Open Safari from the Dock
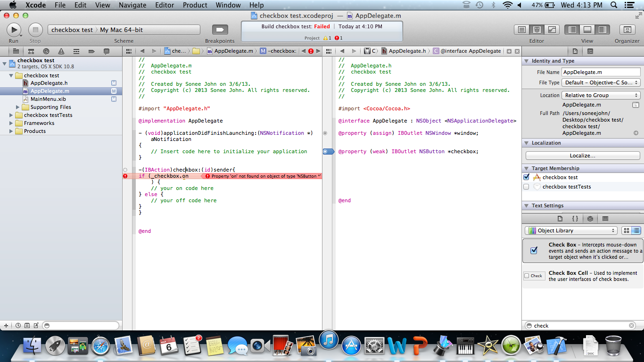This screenshot has height=362, width=644. (100, 346)
